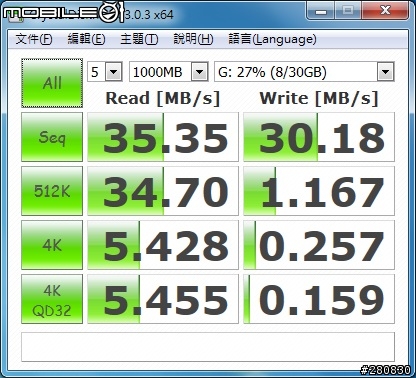Viewport: 416px width, 378px height.
Task: Click the Write [MB/s] column header
Action: (319, 99)
